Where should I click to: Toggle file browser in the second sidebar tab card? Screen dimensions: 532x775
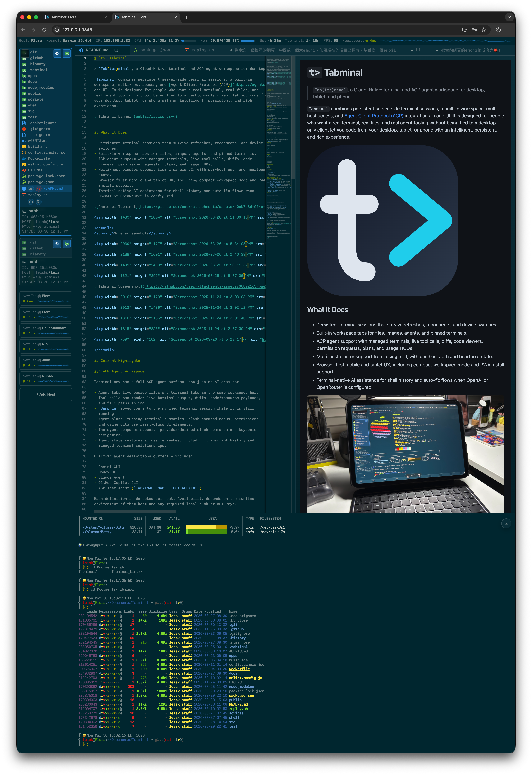67,244
